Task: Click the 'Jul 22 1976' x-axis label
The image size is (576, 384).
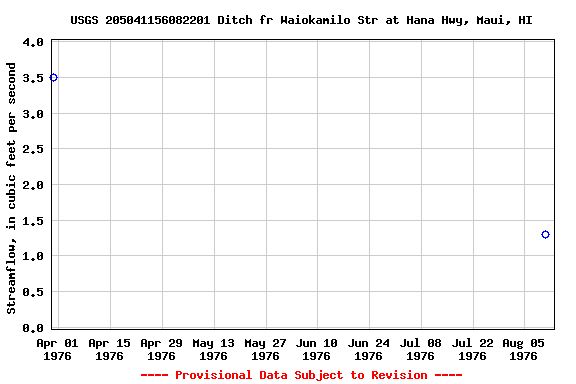Action: pos(472,349)
